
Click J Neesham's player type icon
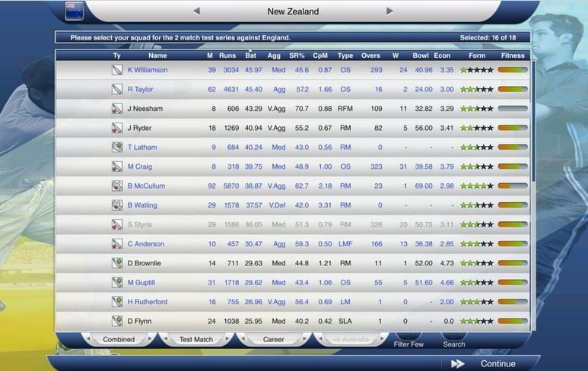coord(117,109)
